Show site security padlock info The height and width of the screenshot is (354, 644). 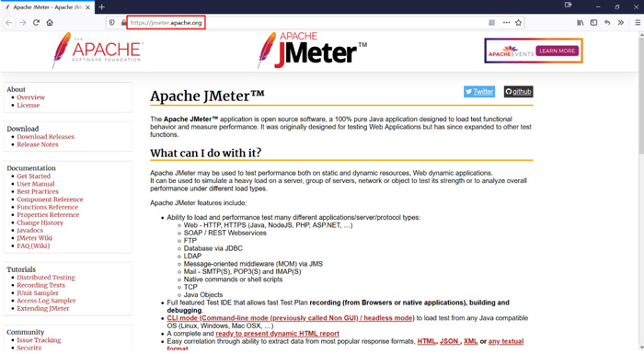123,23
